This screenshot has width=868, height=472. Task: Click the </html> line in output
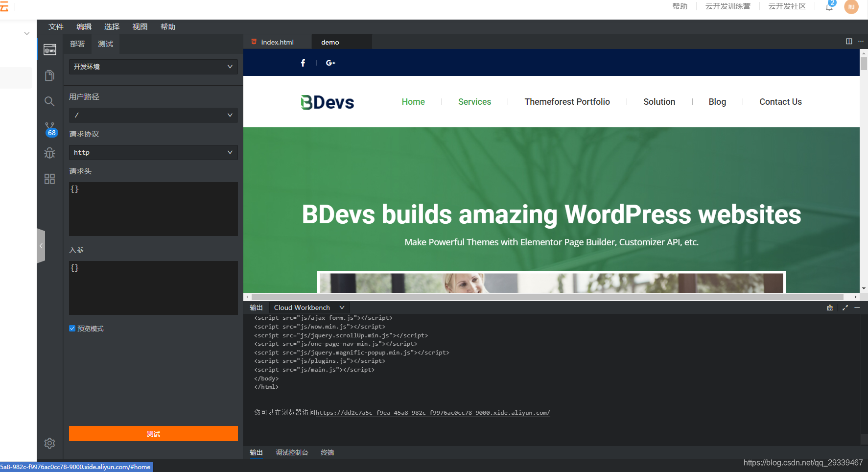[266, 387]
